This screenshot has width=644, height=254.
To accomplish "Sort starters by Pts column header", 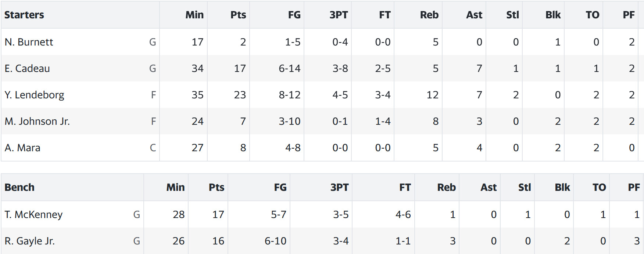I will (238, 15).
